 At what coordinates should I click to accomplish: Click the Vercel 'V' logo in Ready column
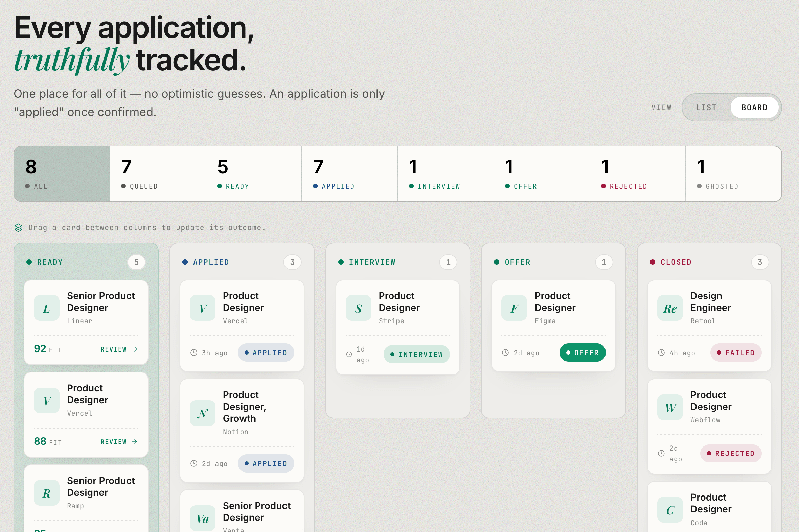pyautogui.click(x=47, y=401)
